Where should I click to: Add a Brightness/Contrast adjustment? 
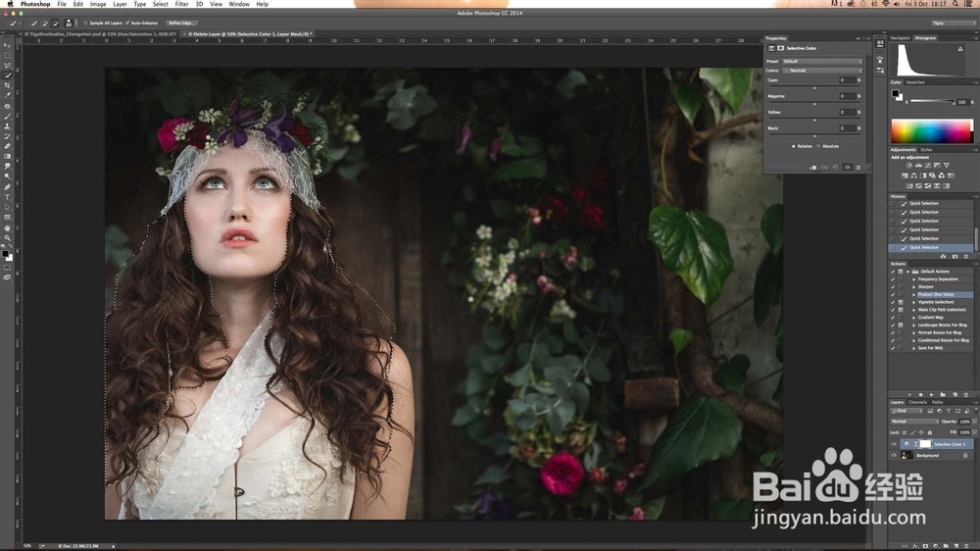point(908,166)
